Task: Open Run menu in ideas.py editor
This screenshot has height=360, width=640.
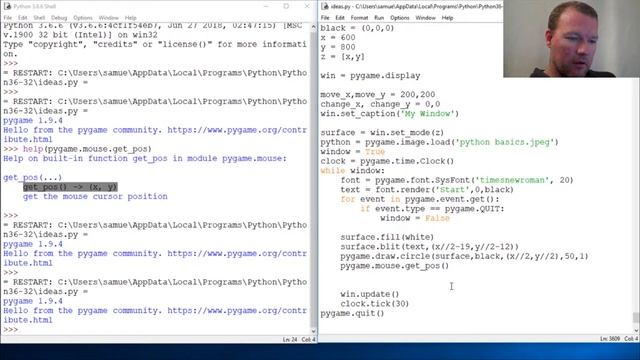Action: point(379,18)
